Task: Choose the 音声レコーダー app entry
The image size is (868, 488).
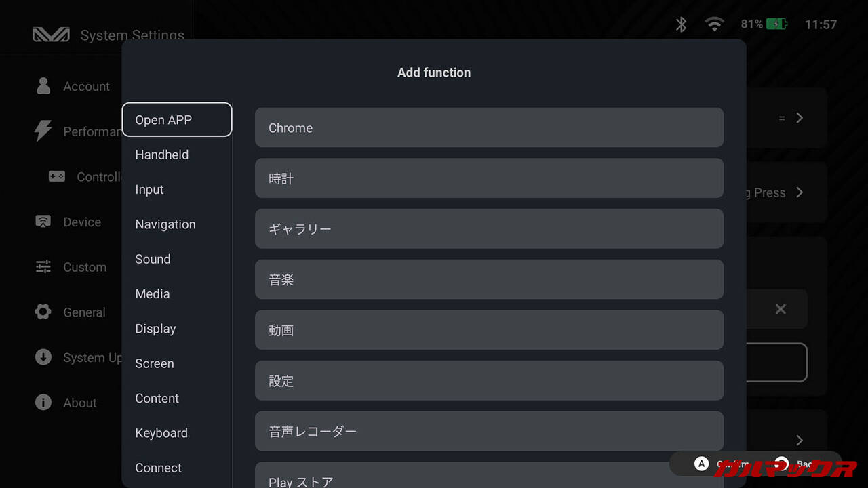Action: pos(489,431)
